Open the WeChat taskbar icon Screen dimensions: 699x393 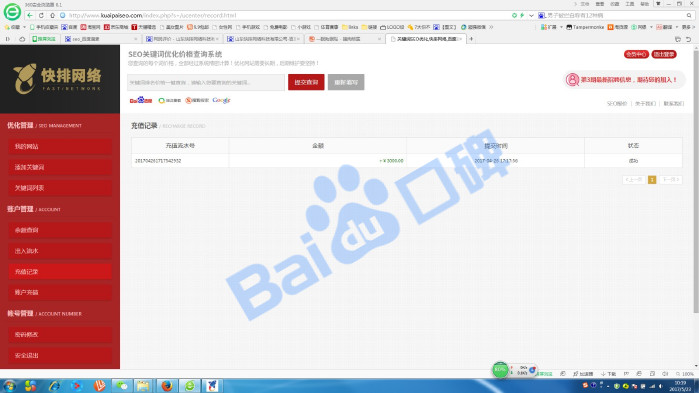[x=122, y=385]
